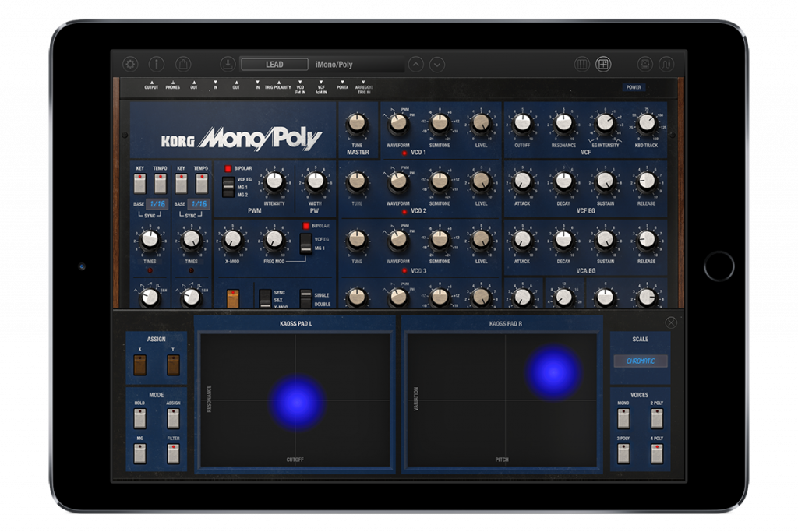Toggle the first TEMPO sync switch
The height and width of the screenshot is (532, 798).
coord(161,183)
